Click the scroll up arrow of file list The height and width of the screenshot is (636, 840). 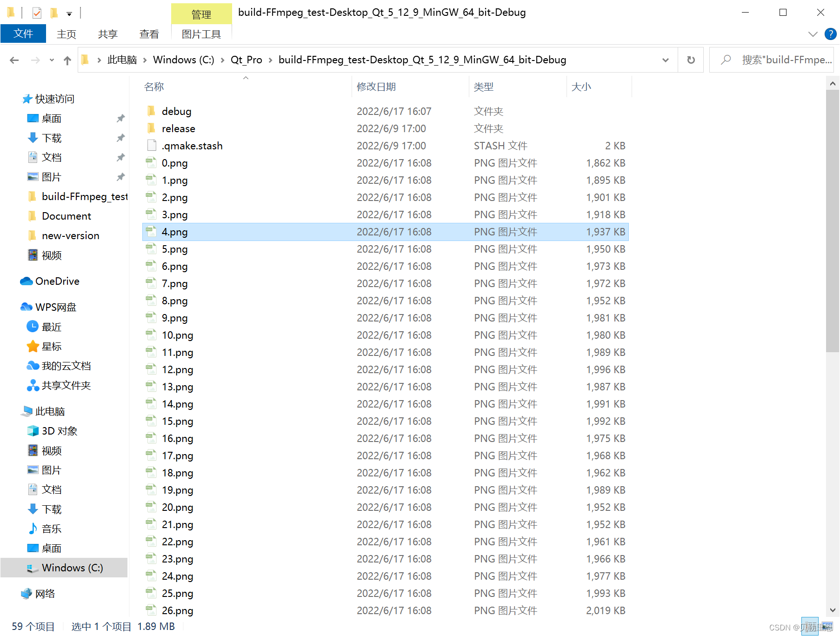coord(833,84)
